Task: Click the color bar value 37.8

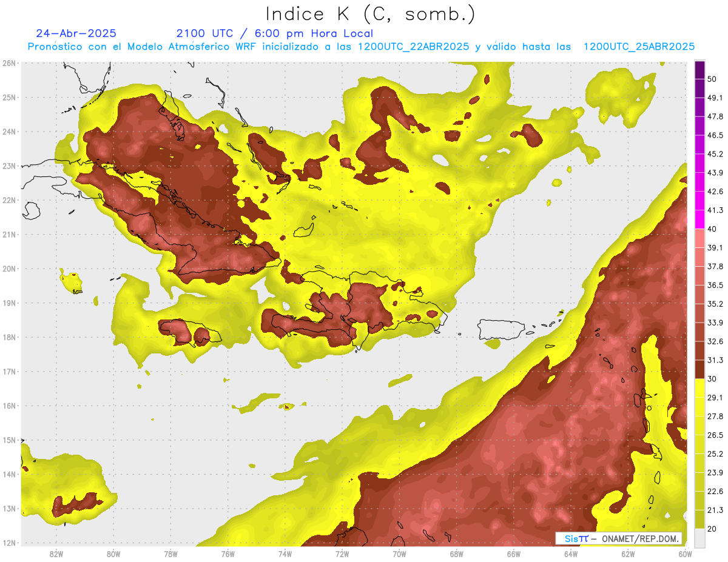Action: [x=716, y=266]
